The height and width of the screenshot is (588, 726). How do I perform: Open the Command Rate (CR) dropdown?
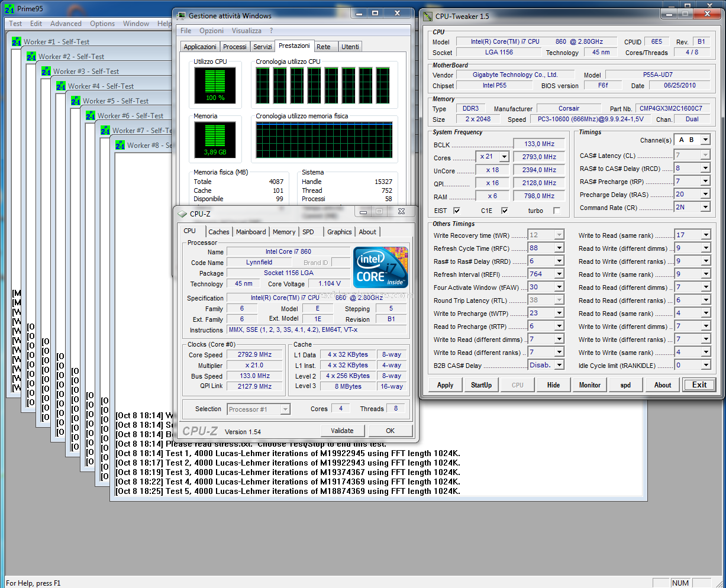click(705, 207)
